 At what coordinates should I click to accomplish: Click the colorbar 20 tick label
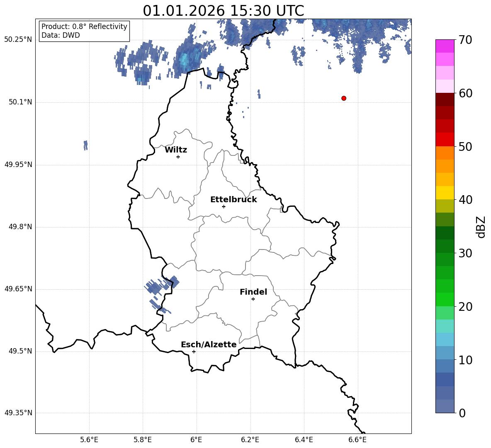point(465,306)
